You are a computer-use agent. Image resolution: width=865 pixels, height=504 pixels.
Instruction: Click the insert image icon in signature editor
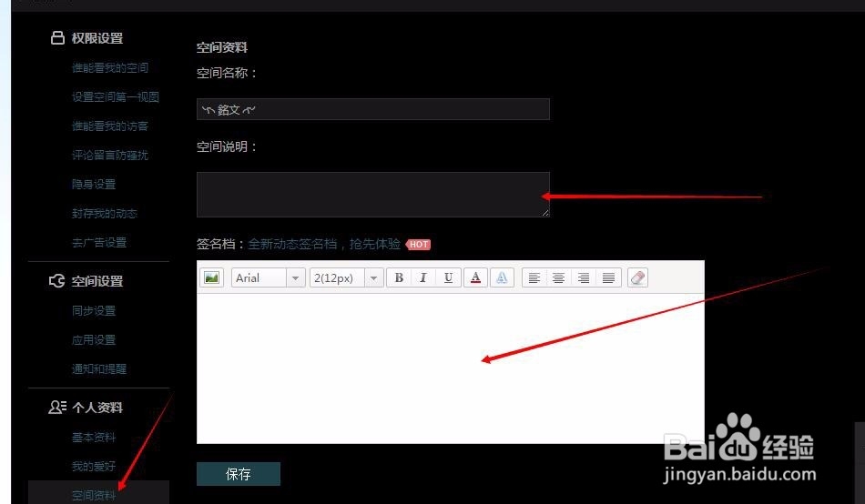pos(211,277)
